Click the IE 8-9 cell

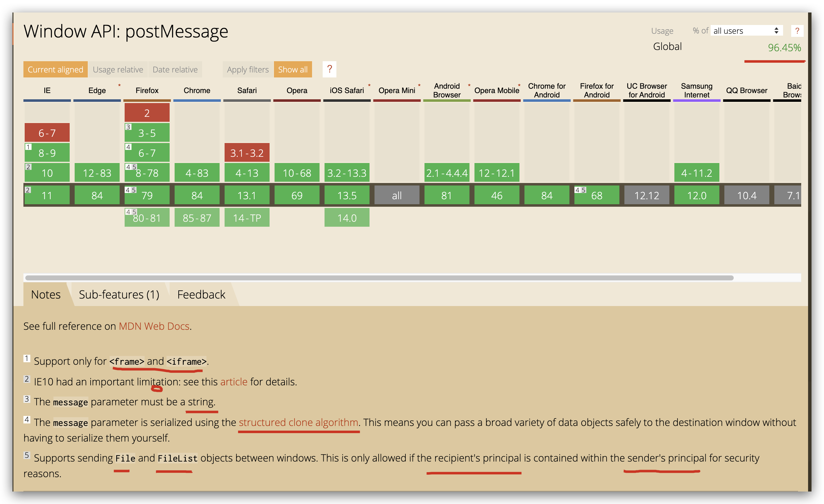[x=47, y=152]
